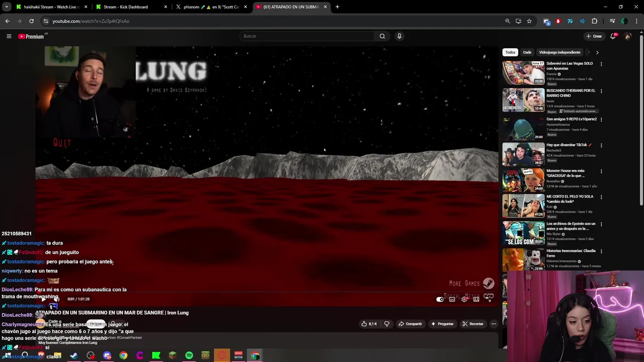Switch to the Kick Dashboard browser tab

pos(131,7)
